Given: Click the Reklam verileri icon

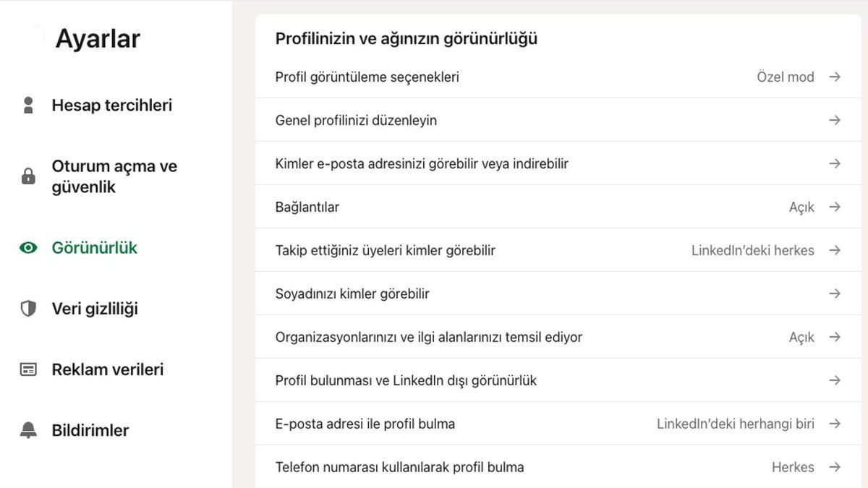Looking at the screenshot, I should tap(27, 369).
